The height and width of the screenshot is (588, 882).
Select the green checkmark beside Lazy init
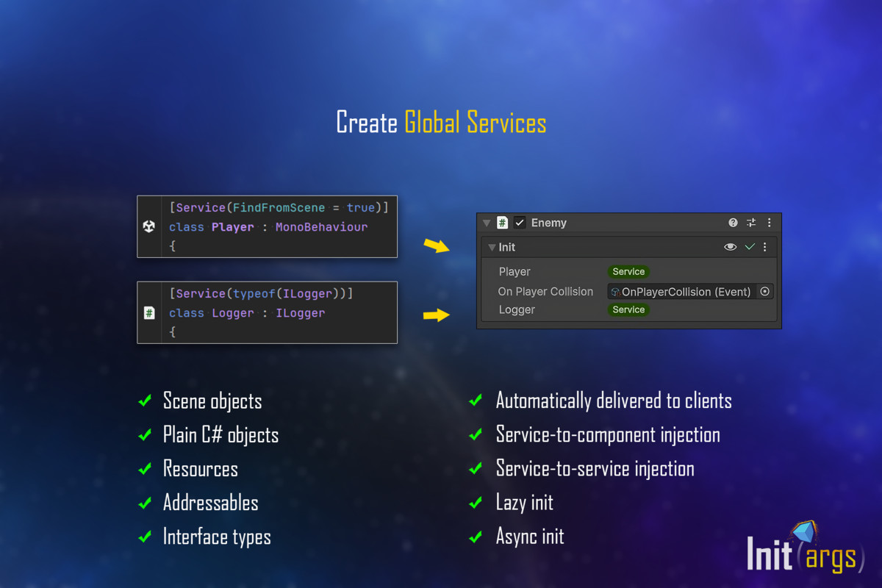coord(475,502)
